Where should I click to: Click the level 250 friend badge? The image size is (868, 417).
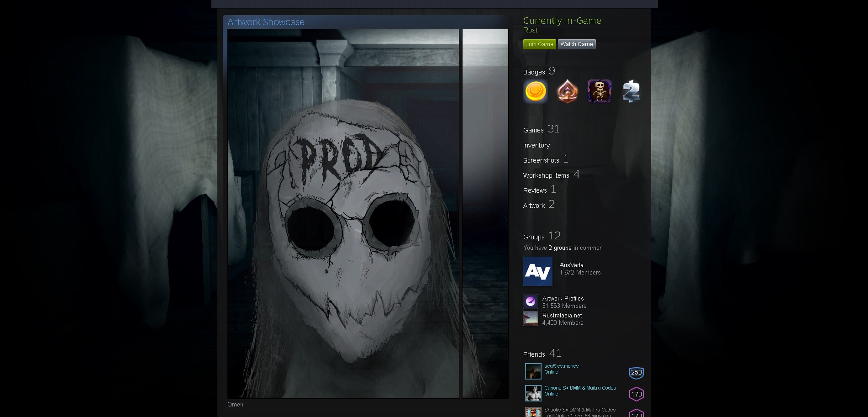[x=637, y=373]
